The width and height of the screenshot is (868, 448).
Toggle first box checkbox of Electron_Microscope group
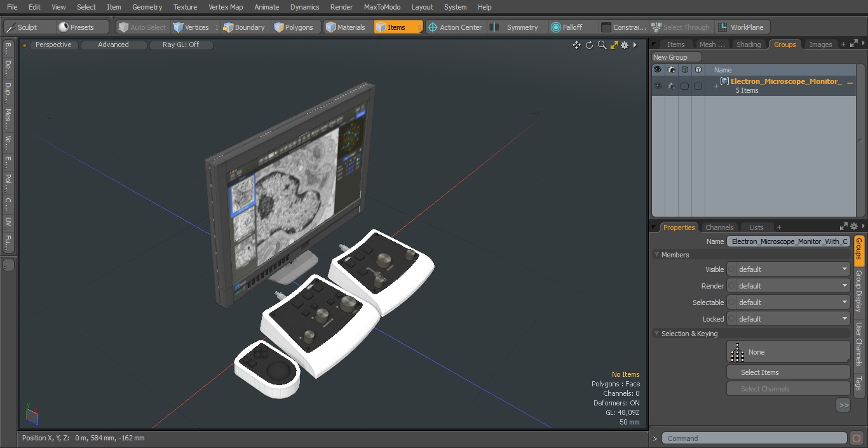684,86
